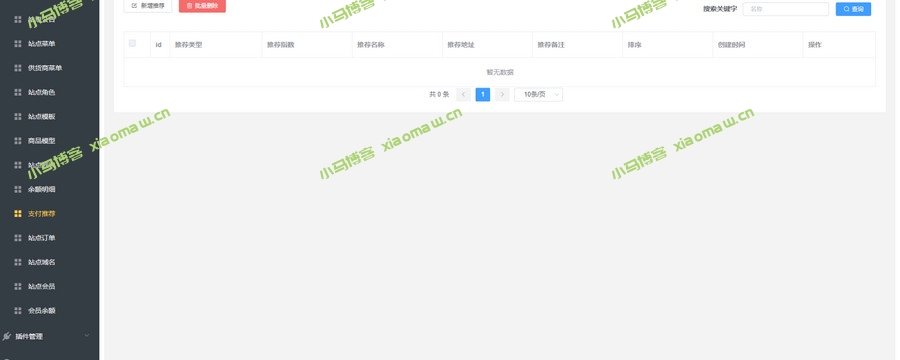Screen dimensions: 900x360
Task: Go to previous page with left arrow
Action: coord(463,95)
